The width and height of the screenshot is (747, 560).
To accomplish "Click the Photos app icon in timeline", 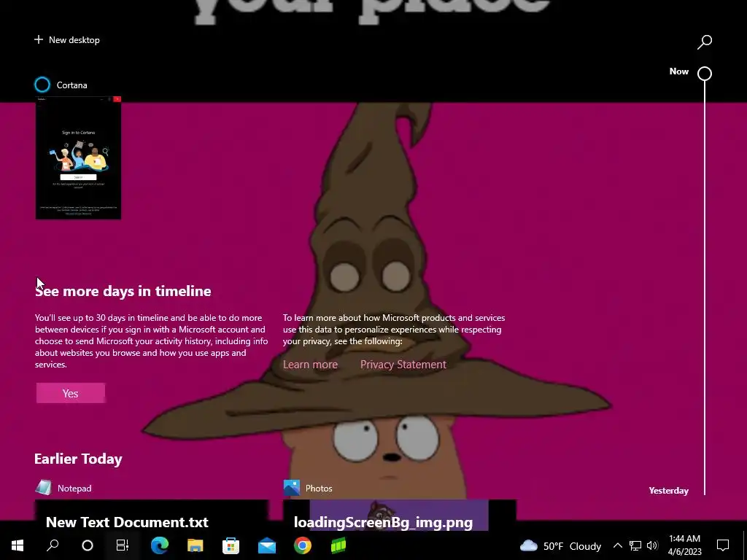I will click(x=292, y=488).
